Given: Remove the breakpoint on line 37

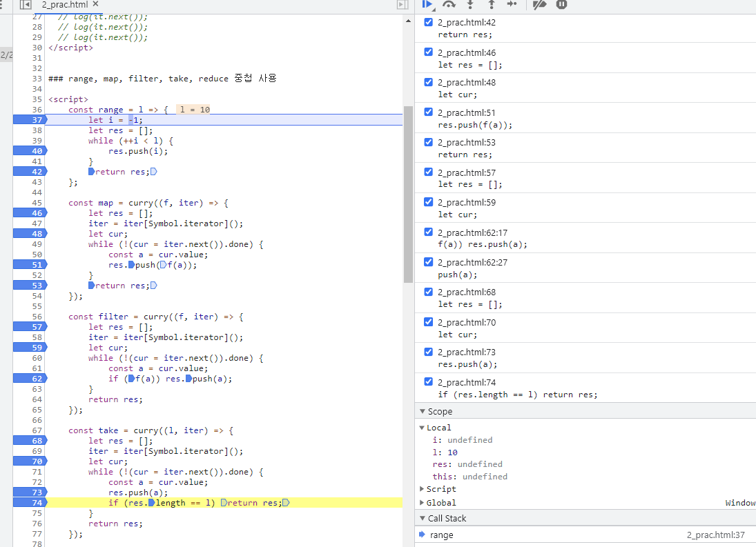Looking at the screenshot, I should click(x=30, y=120).
